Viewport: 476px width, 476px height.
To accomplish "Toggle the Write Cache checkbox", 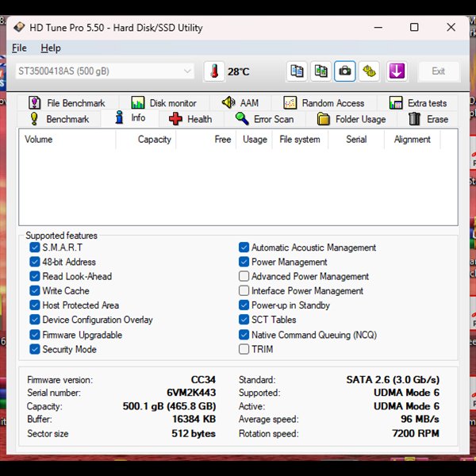I will [x=35, y=290].
